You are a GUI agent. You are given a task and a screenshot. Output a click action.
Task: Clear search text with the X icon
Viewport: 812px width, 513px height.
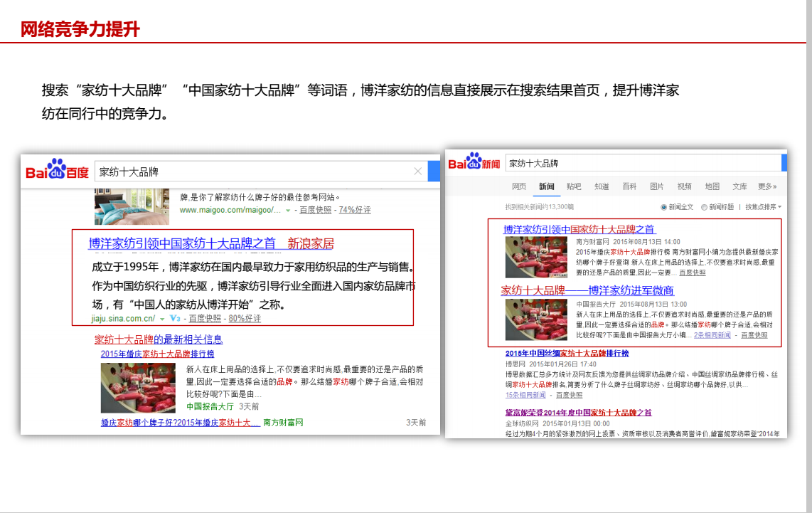(x=417, y=171)
